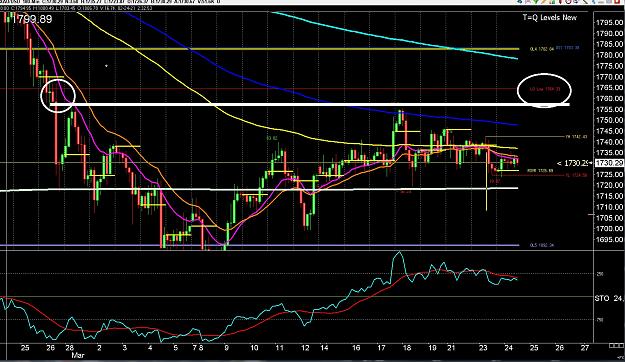
Task: Click the 1765.00 price axis label
Action: click(x=609, y=87)
